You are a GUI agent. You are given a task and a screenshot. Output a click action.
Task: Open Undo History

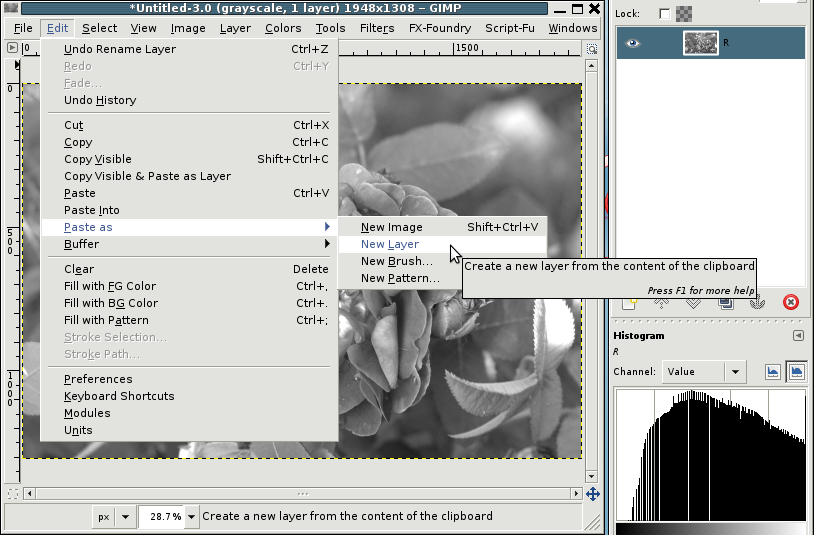[189, 100]
